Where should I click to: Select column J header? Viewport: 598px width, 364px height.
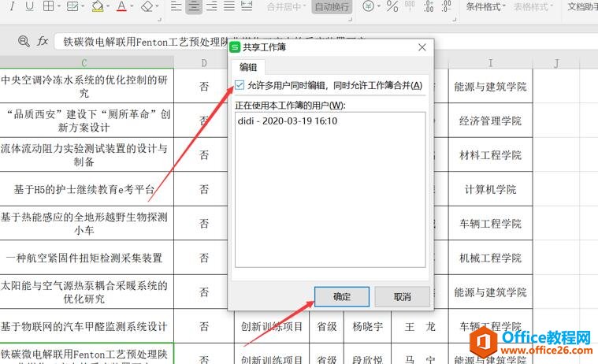coord(556,62)
